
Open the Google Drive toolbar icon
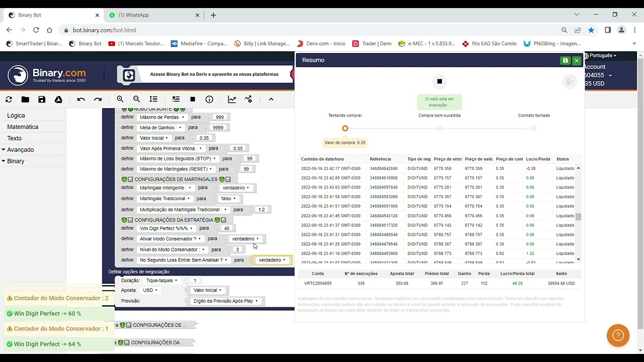point(58,100)
